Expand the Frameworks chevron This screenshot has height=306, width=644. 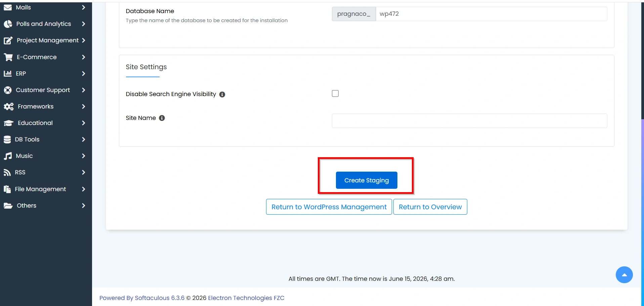(x=84, y=106)
